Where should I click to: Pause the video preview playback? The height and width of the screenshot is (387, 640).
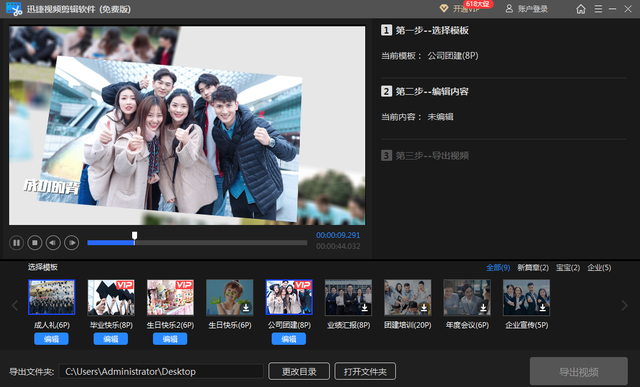click(x=16, y=243)
